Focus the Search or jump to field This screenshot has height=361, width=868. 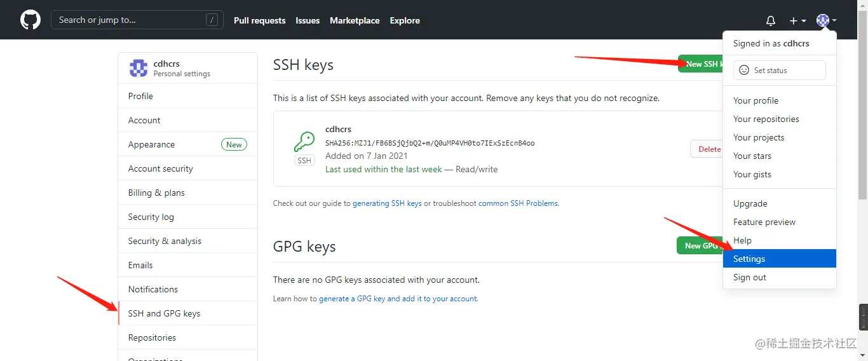(137, 20)
